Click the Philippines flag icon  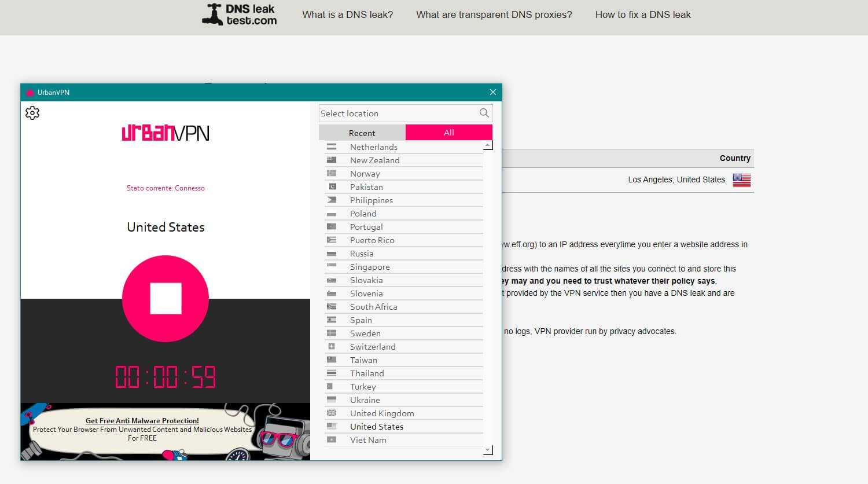pyautogui.click(x=332, y=200)
